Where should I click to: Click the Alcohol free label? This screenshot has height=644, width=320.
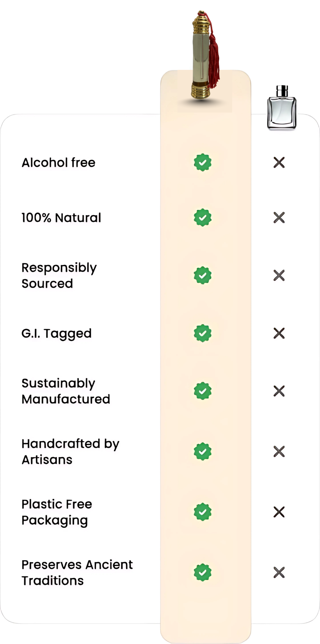click(x=59, y=163)
